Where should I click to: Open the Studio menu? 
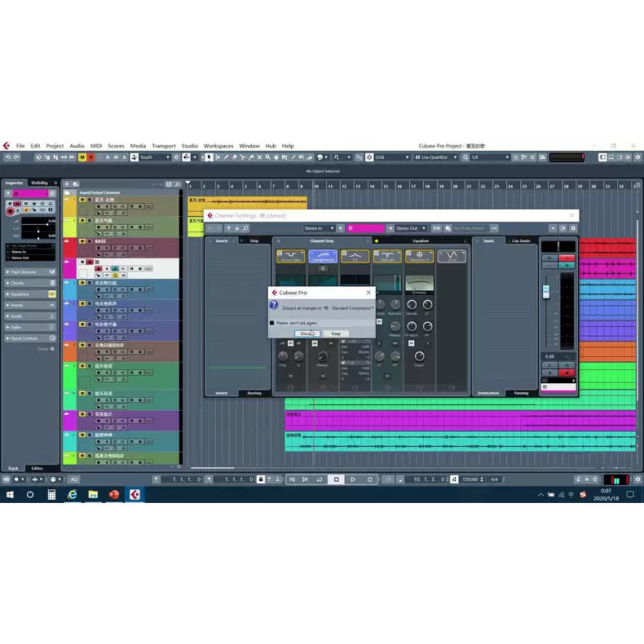(x=189, y=146)
